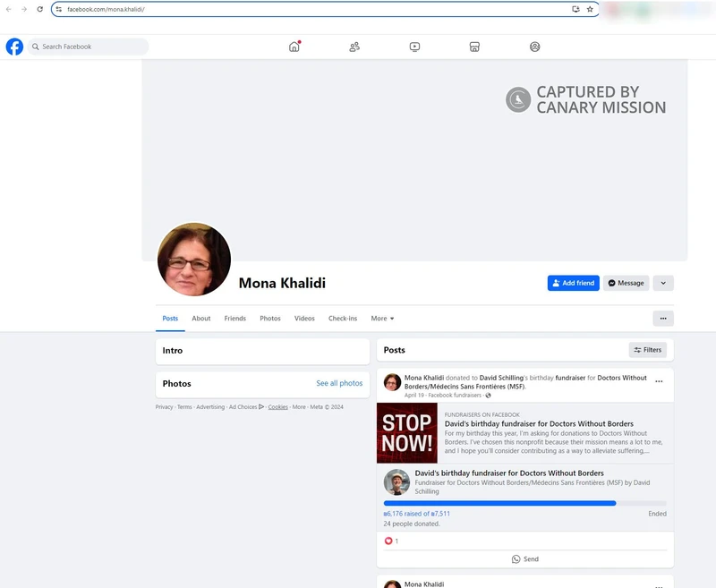Viewport: 716px width, 588px height.
Task: Bookmark the page using the star icon
Action: [590, 9]
